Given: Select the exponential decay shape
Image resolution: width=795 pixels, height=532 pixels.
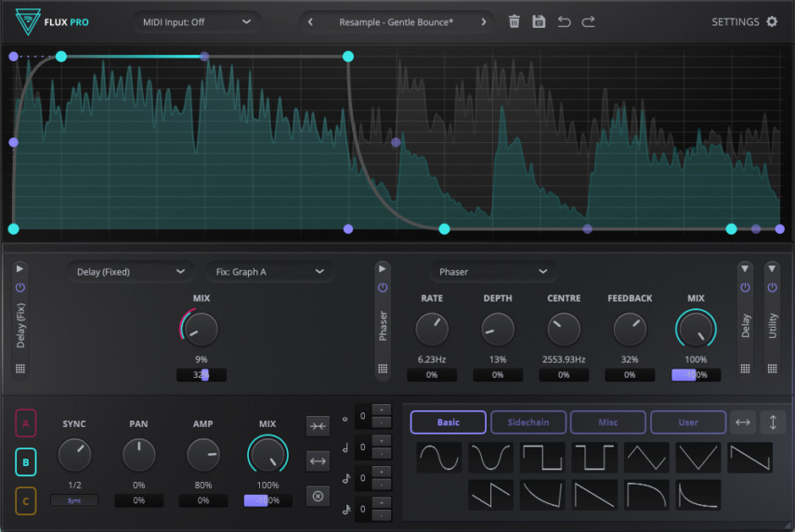Looking at the screenshot, I should tap(698, 495).
